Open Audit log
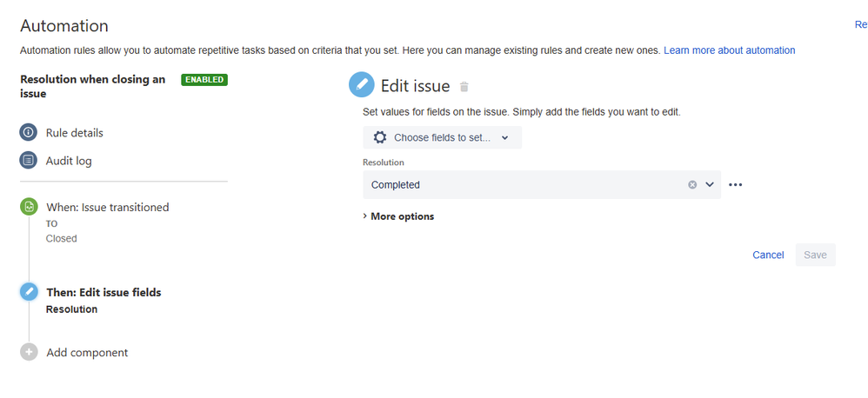Screen dimensions: 868x398 click(x=69, y=161)
